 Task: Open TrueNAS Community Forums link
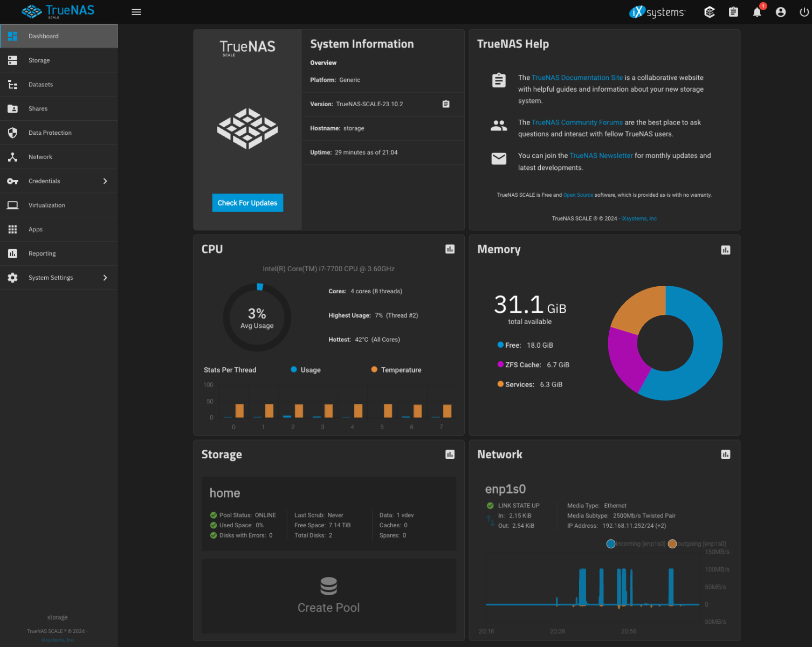point(577,122)
